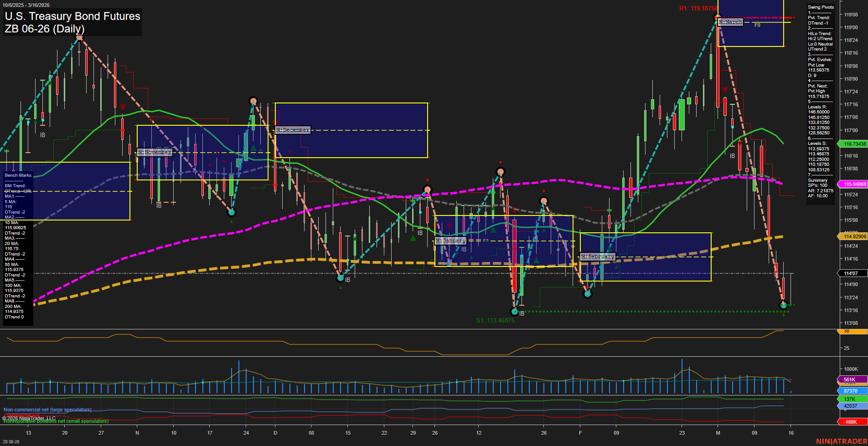Image resolution: width=868 pixels, height=446 pixels.
Task: Click the R1: 119.18750 resistance label
Action: click(698, 9)
